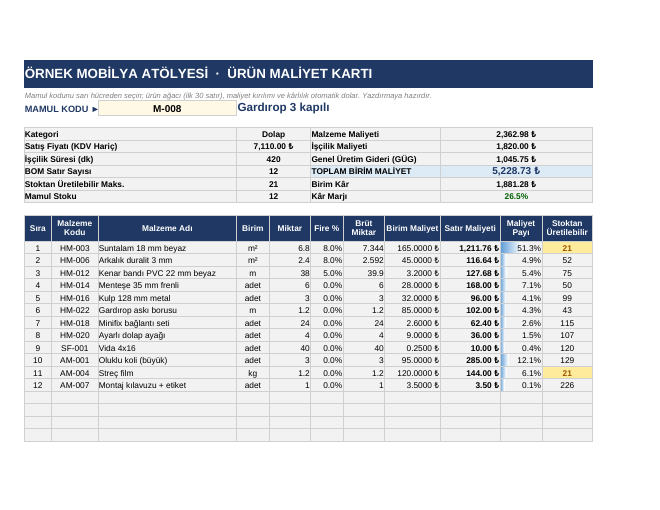Click the row cost 168.00 ₺
Screen dimensions: 660x510
coord(470,285)
